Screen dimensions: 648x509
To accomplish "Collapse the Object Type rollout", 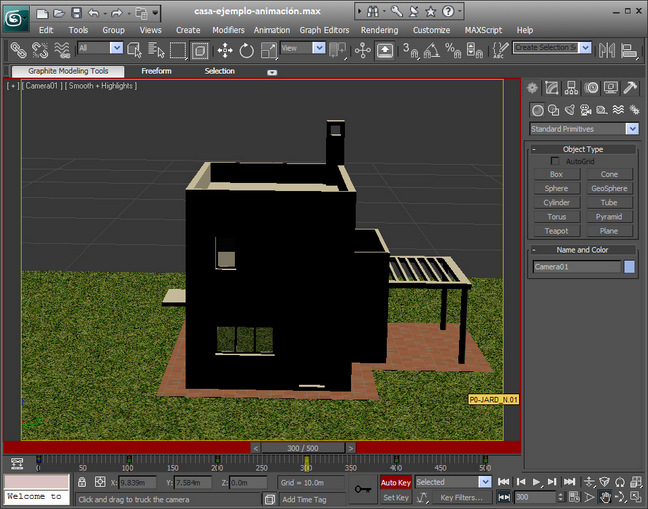I will 583,149.
